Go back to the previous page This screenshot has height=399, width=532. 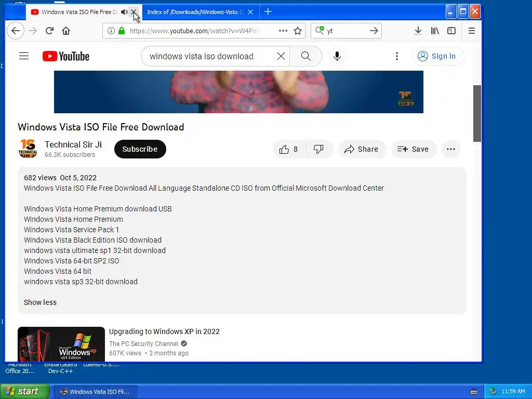coord(16,31)
